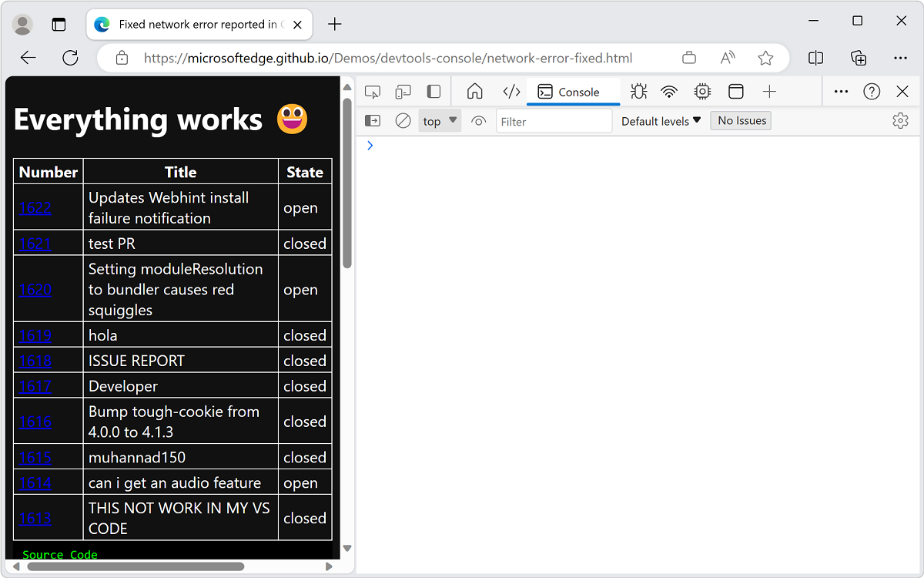Open the Default levels dropdown
Image resolution: width=924 pixels, height=578 pixels.
tap(660, 120)
